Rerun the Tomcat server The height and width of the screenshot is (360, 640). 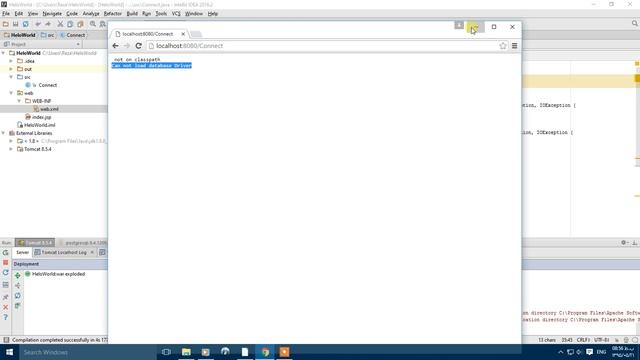pyautogui.click(x=6, y=253)
